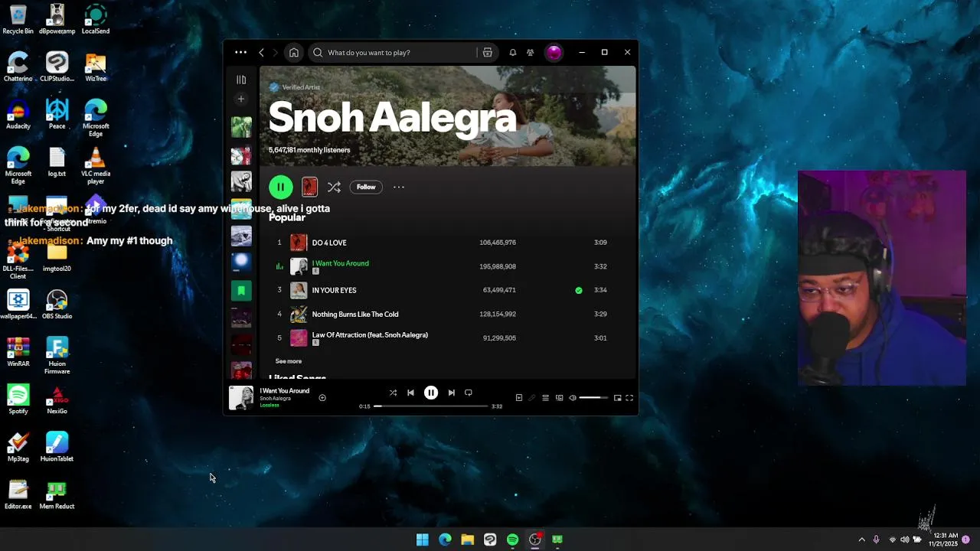Toggle the green saved check on IN YOUR EYES
This screenshot has height=551, width=980.
(x=579, y=290)
